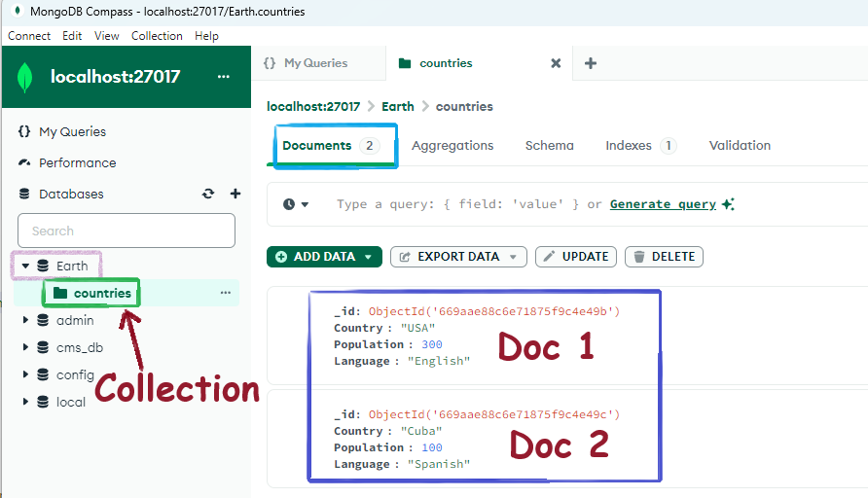Switch to the Indexes tab
Screen dimensions: 868x498
pyautogui.click(x=640, y=146)
